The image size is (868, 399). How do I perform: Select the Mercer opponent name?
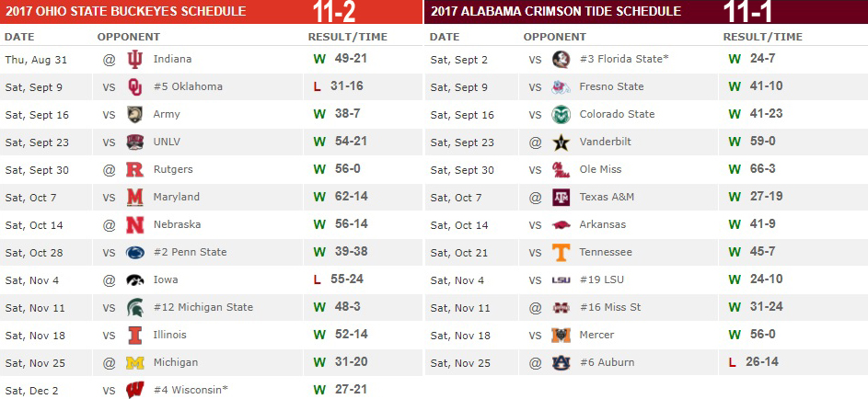596,336
